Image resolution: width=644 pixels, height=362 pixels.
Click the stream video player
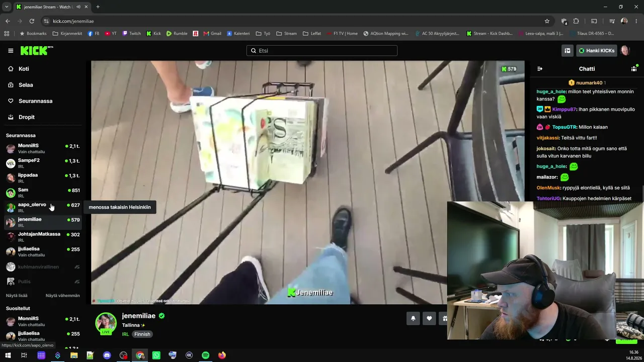tap(308, 183)
